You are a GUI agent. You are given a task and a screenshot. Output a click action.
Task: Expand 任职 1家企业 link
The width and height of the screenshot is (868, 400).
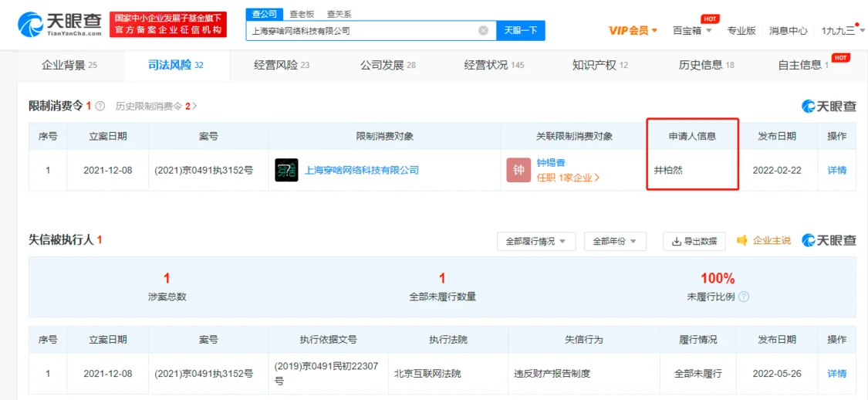click(569, 178)
